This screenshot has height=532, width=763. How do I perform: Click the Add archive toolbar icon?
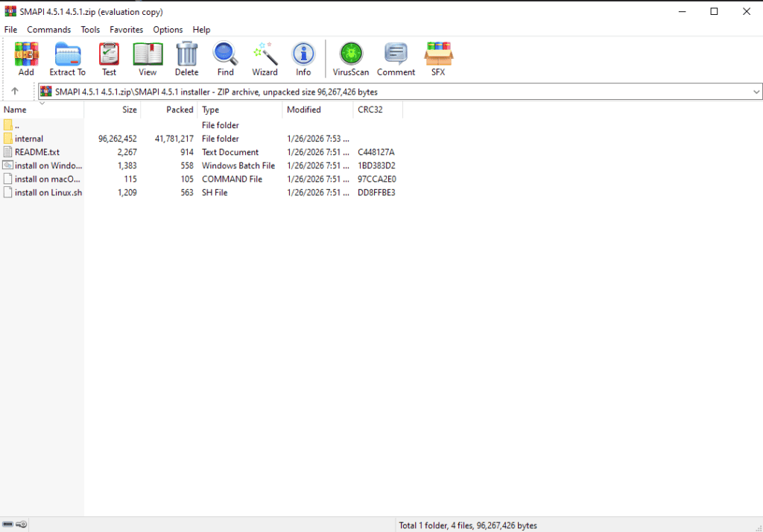point(26,58)
